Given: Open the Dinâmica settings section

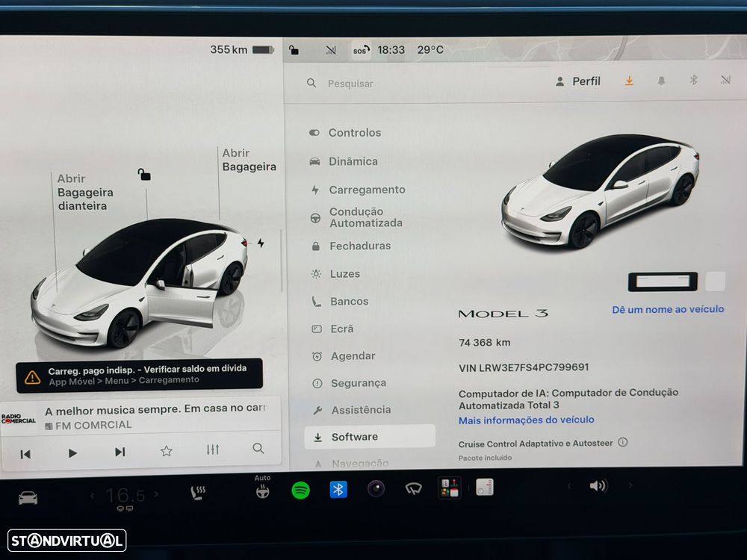Looking at the screenshot, I should (344, 161).
